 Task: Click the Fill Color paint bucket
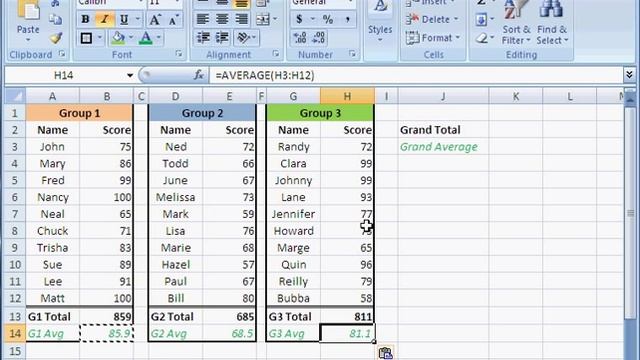coord(118,38)
